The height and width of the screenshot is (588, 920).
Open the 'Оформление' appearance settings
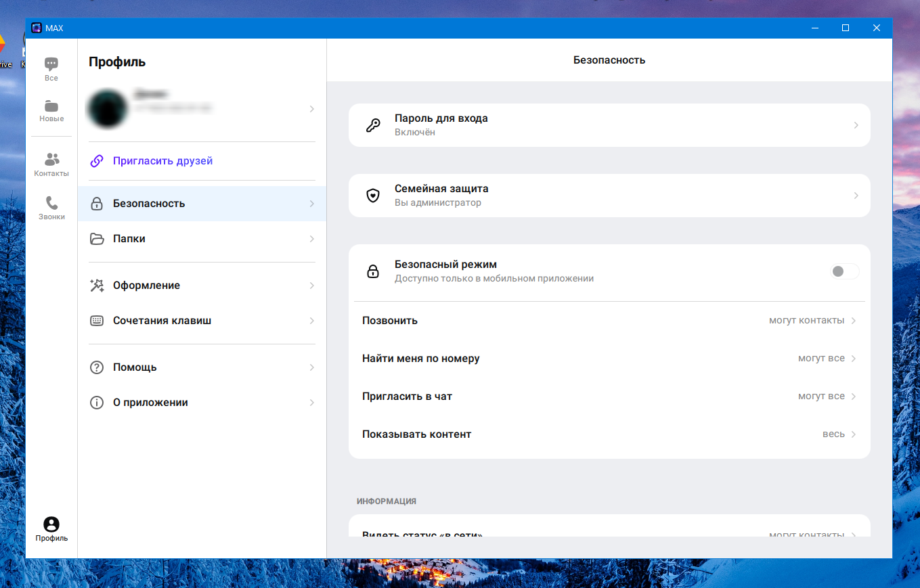point(202,286)
